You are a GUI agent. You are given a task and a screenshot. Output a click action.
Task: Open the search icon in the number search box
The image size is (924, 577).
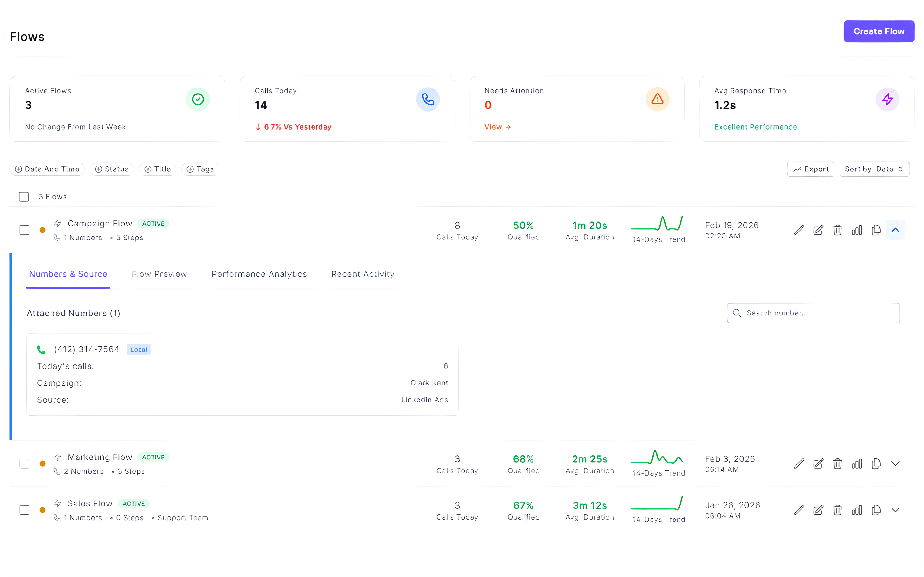tap(737, 313)
